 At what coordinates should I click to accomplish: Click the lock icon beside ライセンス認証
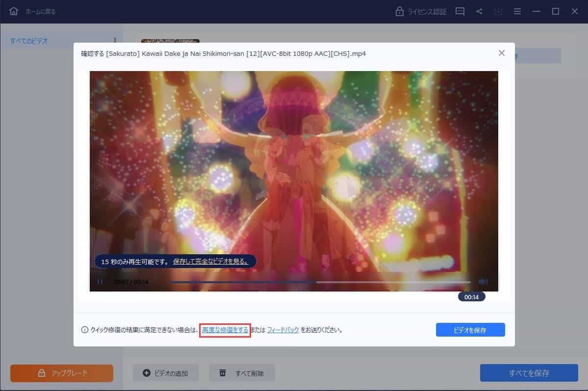point(399,11)
